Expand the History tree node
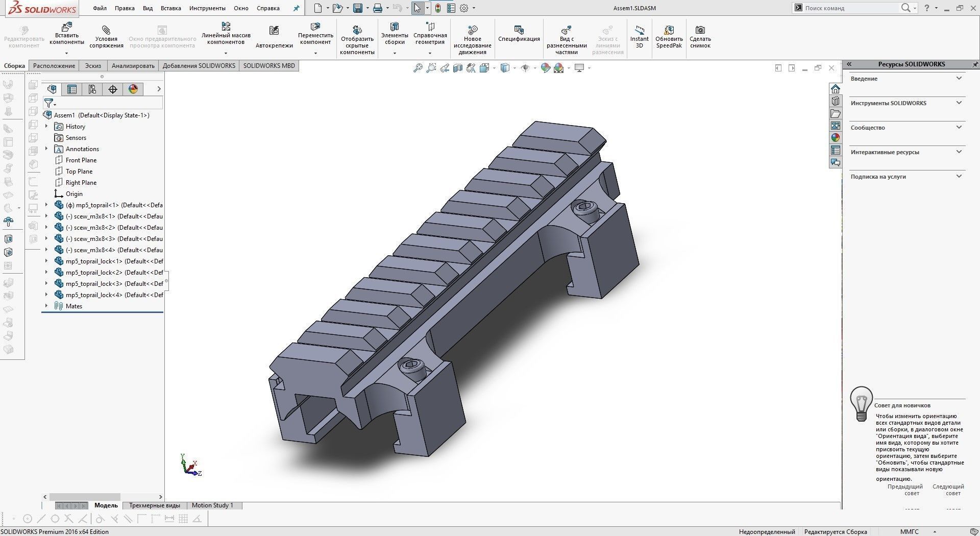 46,126
